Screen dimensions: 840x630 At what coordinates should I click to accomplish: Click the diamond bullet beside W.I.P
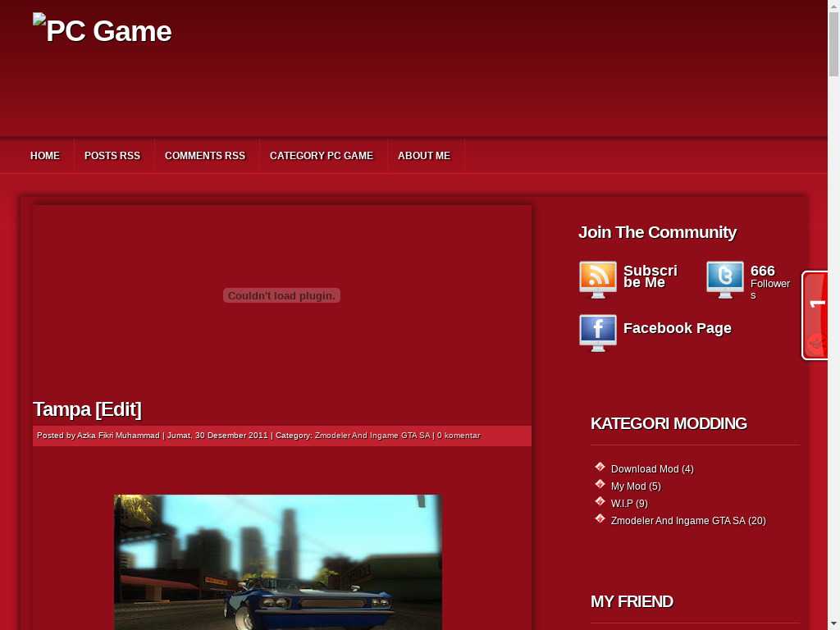point(600,501)
